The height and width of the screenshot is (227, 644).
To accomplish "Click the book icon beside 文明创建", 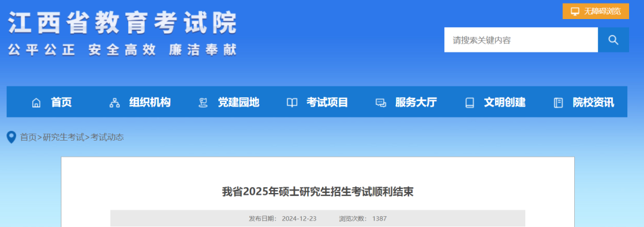I will click(469, 102).
